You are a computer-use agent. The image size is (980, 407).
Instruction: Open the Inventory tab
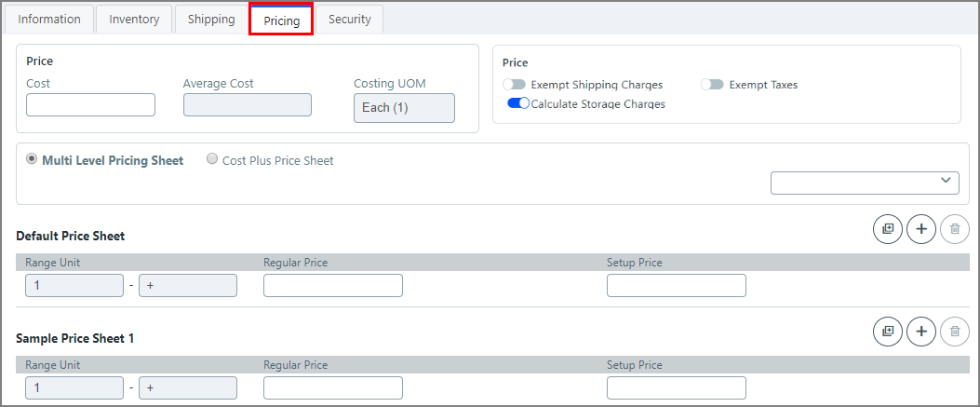pyautogui.click(x=134, y=19)
